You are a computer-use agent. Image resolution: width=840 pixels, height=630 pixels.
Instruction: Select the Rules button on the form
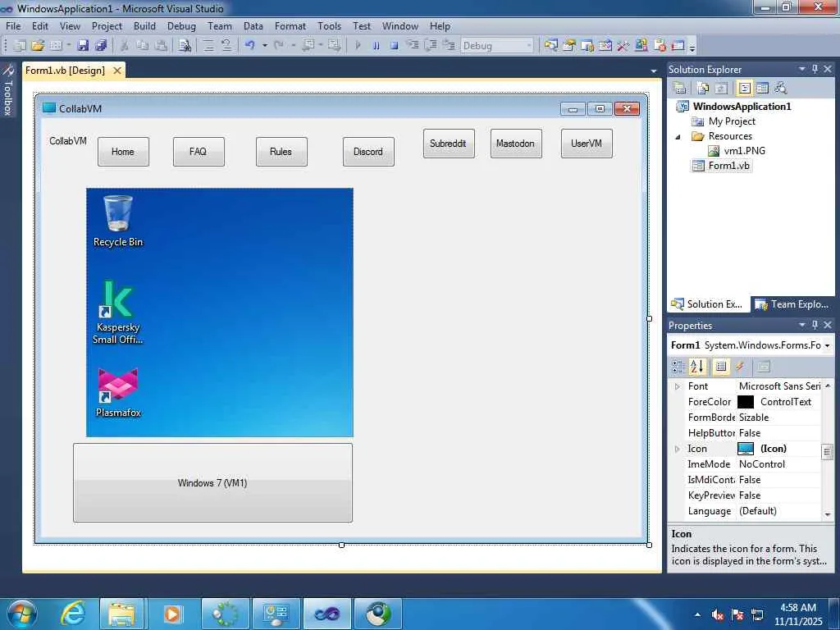coord(281,152)
